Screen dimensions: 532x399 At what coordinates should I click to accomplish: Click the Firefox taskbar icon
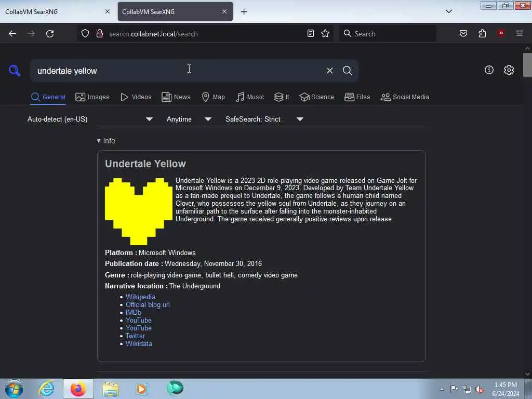click(78, 389)
